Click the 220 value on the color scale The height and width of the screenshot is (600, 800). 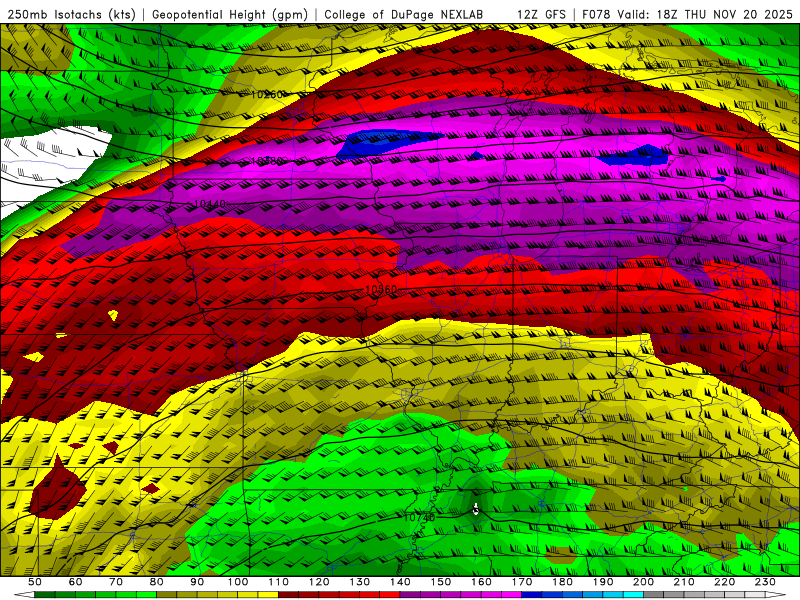725,582
